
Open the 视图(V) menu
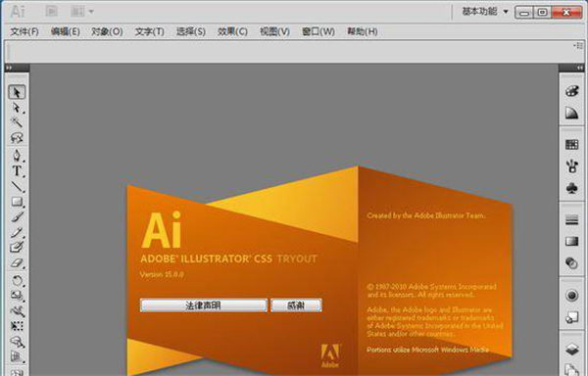pyautogui.click(x=274, y=31)
